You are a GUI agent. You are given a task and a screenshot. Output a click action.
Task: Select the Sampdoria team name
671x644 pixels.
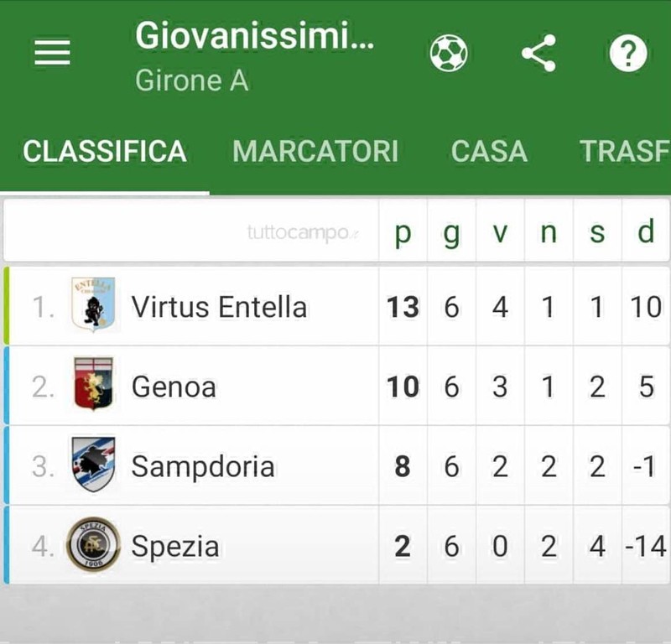click(x=203, y=466)
